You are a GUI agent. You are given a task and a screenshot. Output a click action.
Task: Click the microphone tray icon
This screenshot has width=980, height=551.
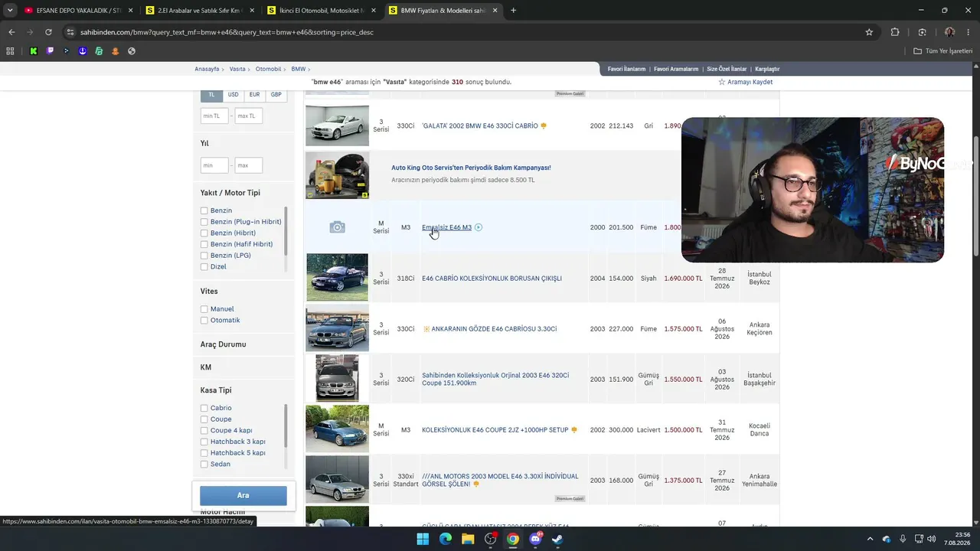click(903, 539)
